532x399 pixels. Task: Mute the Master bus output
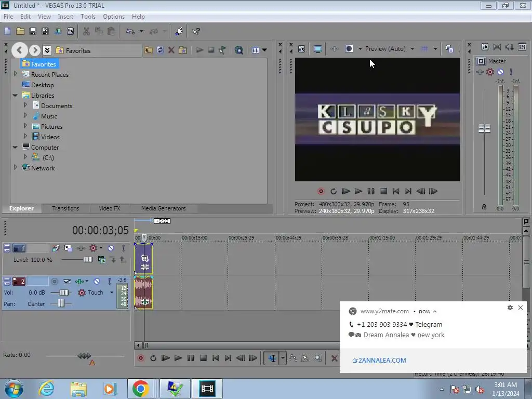tap(500, 72)
